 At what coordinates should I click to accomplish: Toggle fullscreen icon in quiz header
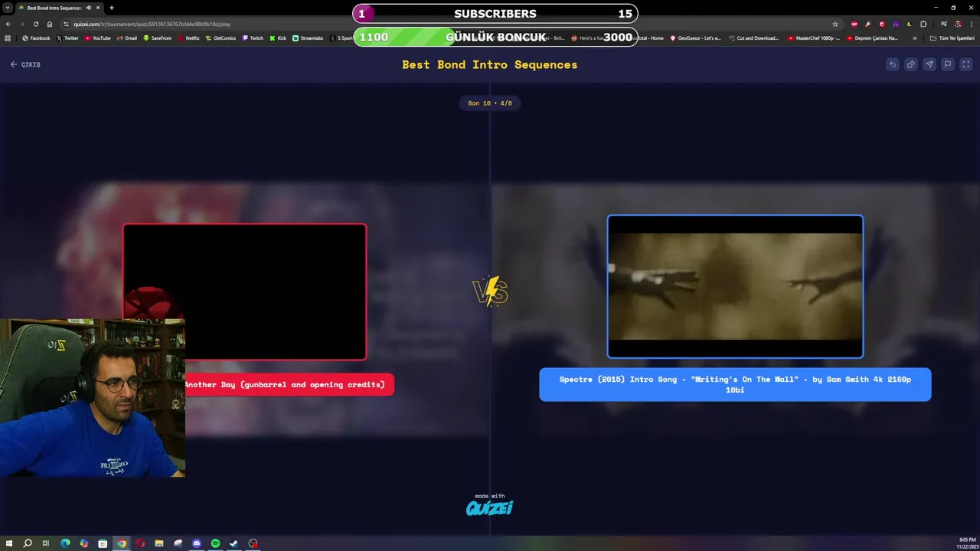[966, 64]
